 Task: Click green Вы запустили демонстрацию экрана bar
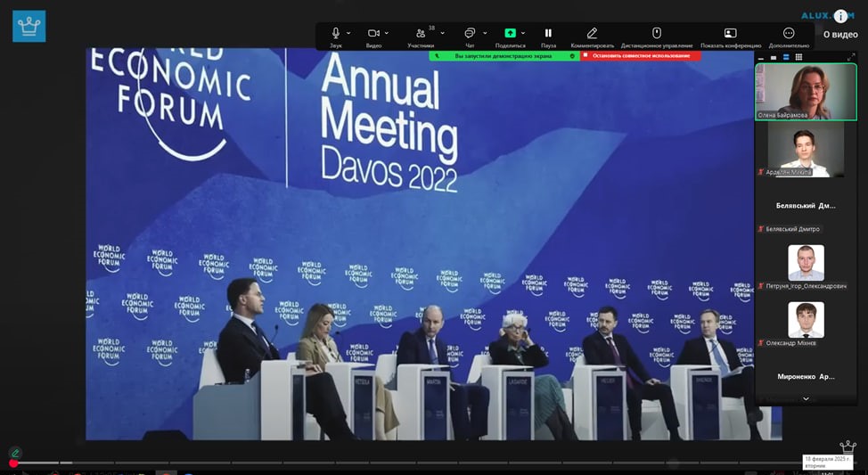[x=504, y=56]
